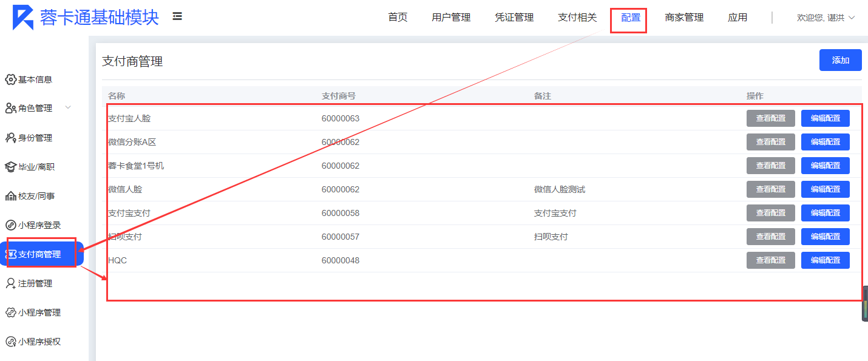Click the 毕业/离职 graduation cap icon
Image resolution: width=868 pixels, height=361 pixels.
(x=10, y=167)
